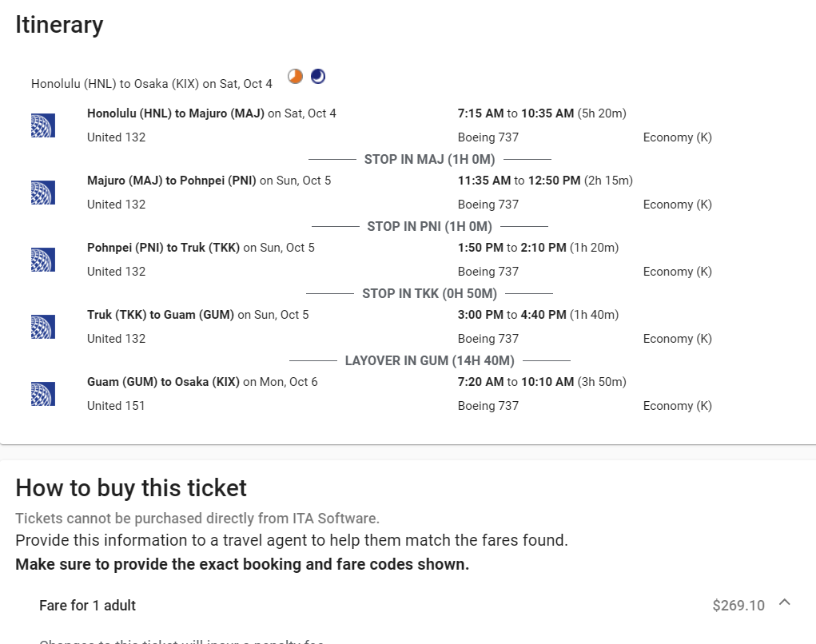Click Economy (K) on the Truk to Guam segment
The image size is (816, 644).
[677, 339]
